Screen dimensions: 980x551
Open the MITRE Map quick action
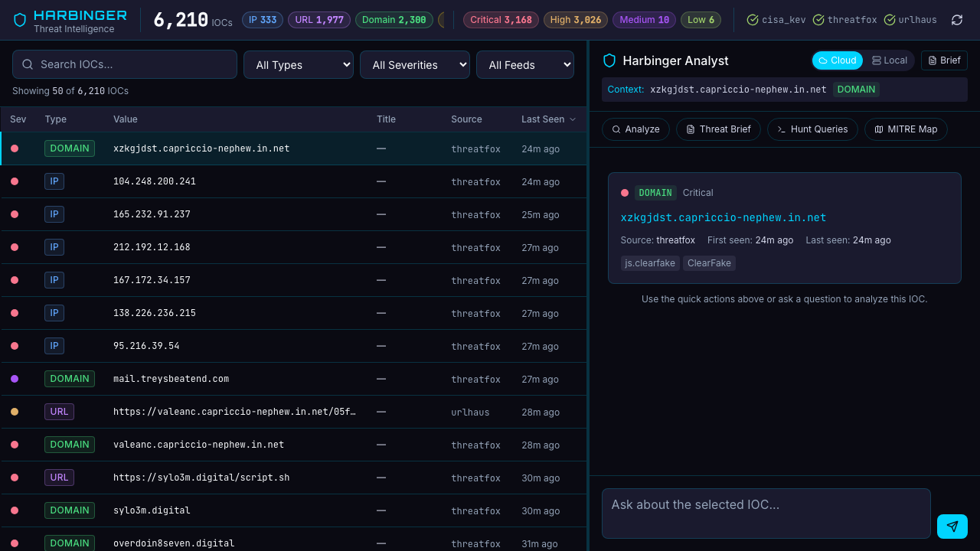coord(906,129)
